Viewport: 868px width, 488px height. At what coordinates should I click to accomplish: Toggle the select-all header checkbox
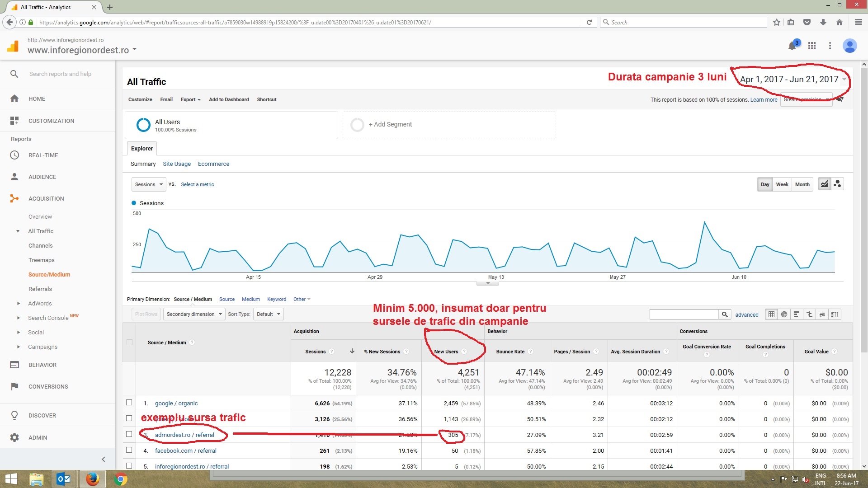click(x=130, y=343)
